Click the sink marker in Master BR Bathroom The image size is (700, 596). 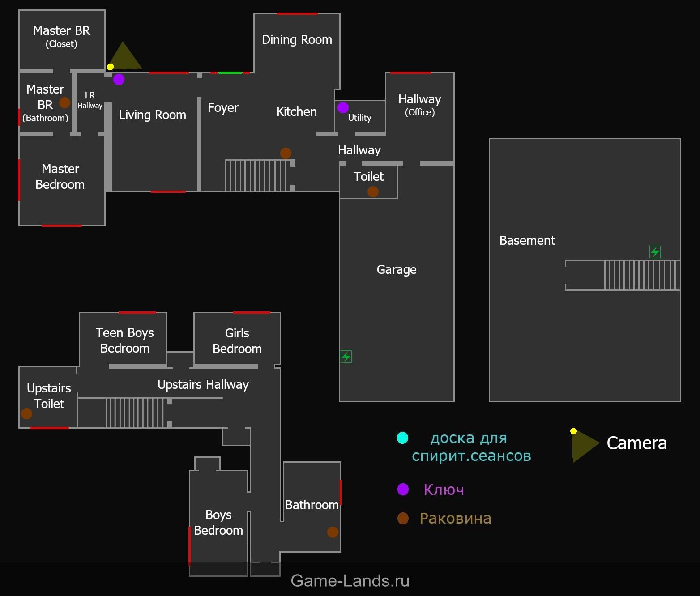point(64,103)
